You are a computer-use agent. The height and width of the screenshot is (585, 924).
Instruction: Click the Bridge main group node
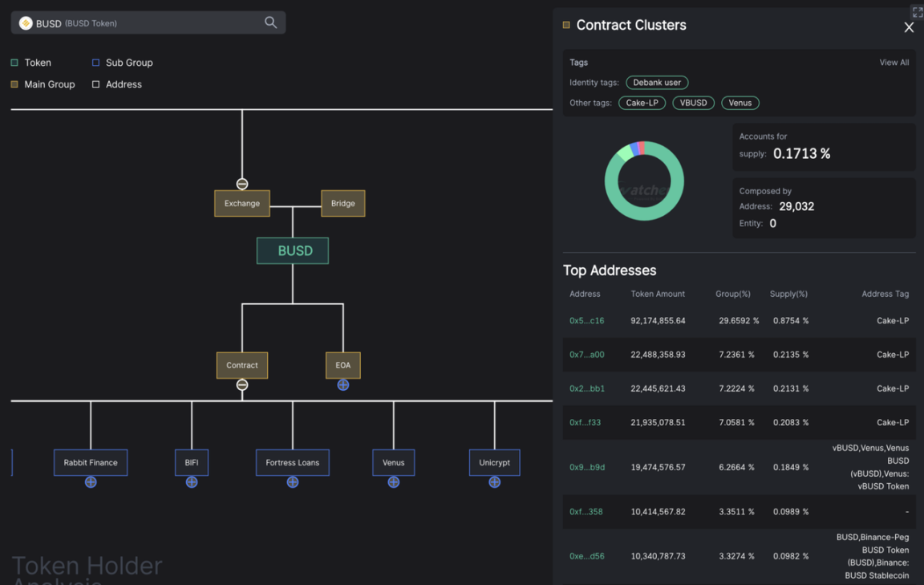(342, 204)
